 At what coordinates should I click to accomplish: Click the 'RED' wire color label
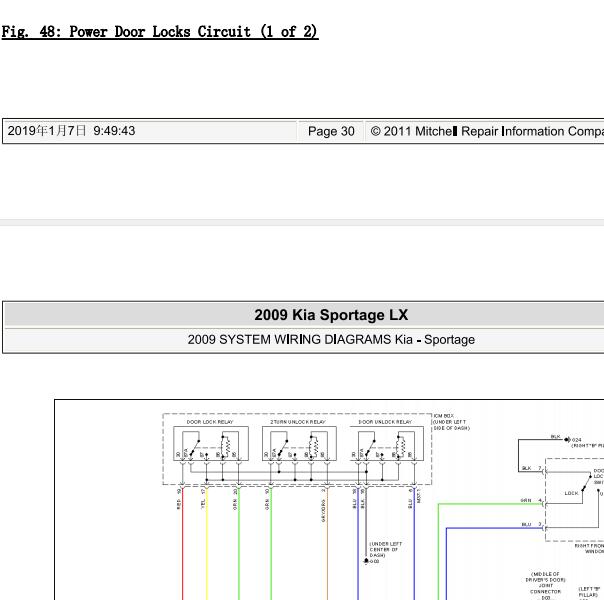pos(178,504)
